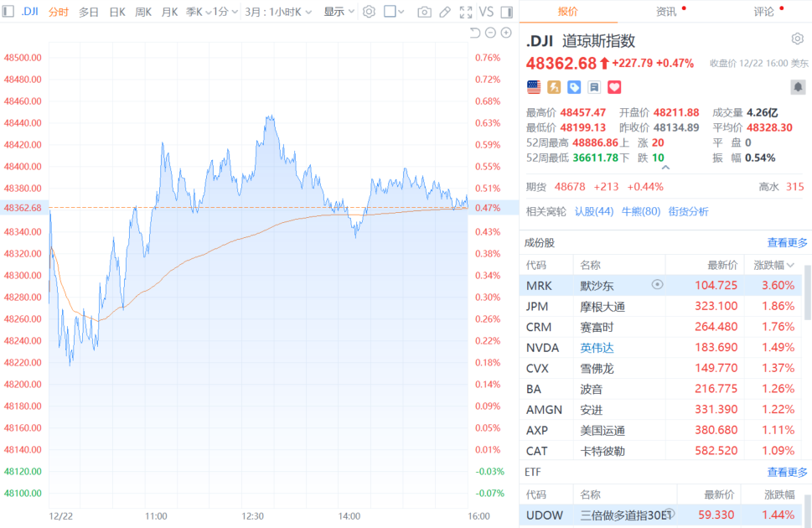Screen dimensions: 812x528
Task: Click the 最新价 header in 成份股 table
Action: click(722, 266)
